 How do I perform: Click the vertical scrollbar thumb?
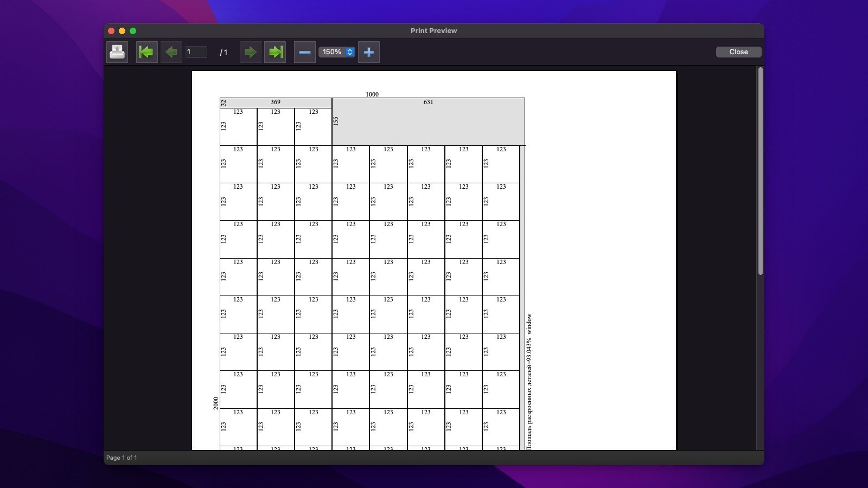[x=760, y=171]
